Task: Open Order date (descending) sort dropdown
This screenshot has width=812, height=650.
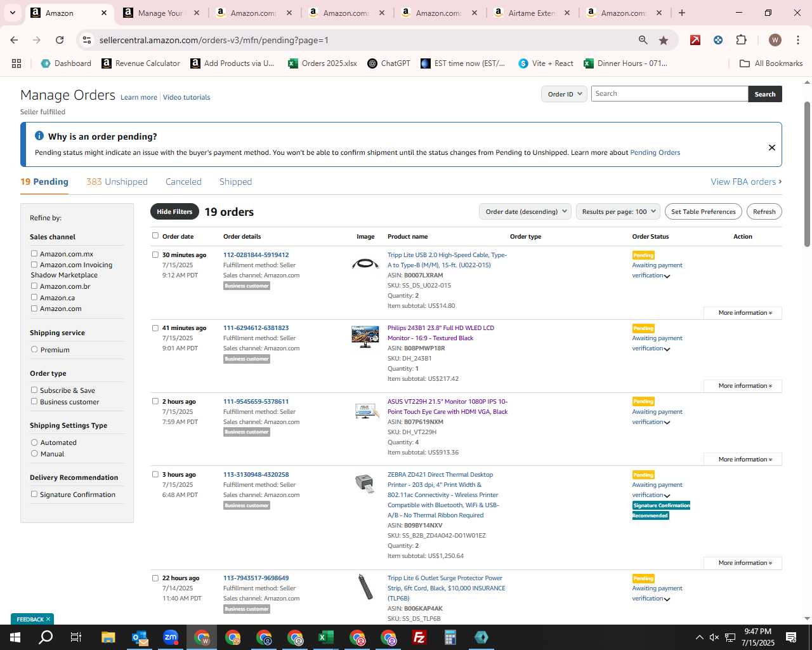Action: pos(525,211)
